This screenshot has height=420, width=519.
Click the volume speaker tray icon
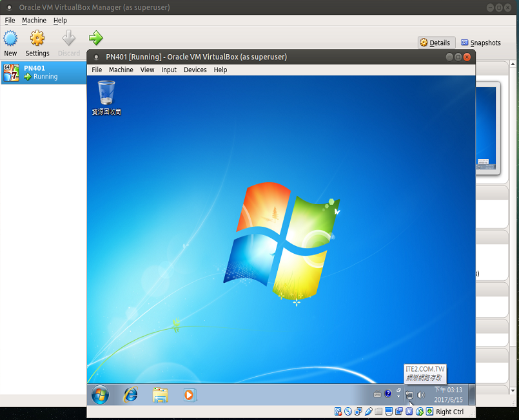[x=421, y=395]
